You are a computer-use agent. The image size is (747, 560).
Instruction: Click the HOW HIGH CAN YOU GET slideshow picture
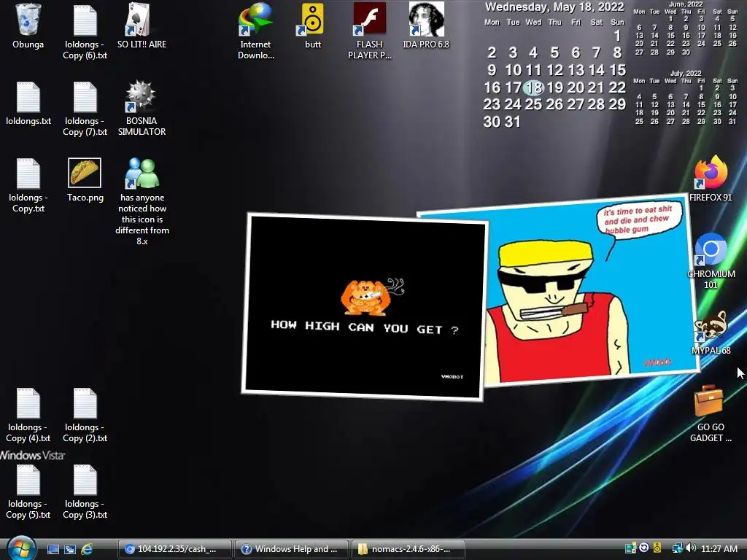(364, 307)
